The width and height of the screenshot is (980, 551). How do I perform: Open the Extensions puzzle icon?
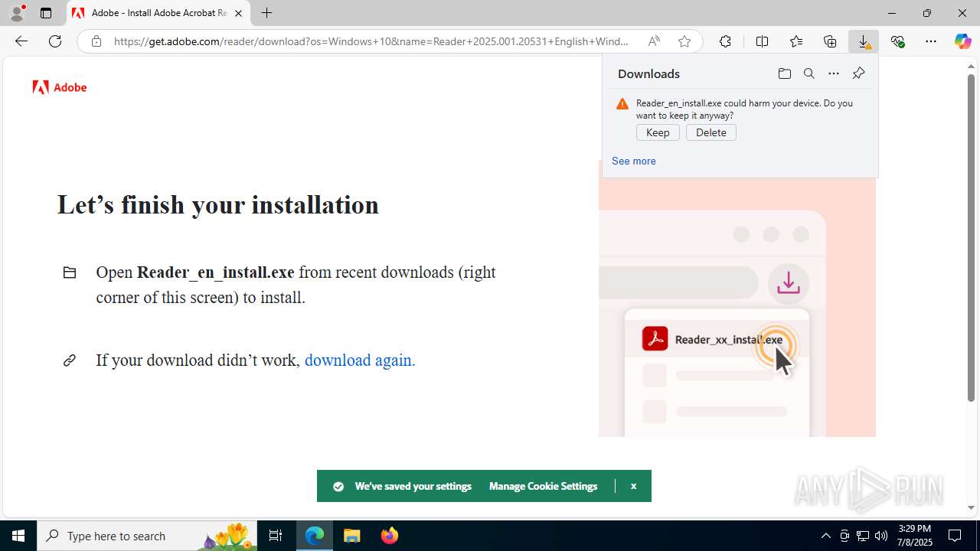(x=725, y=41)
